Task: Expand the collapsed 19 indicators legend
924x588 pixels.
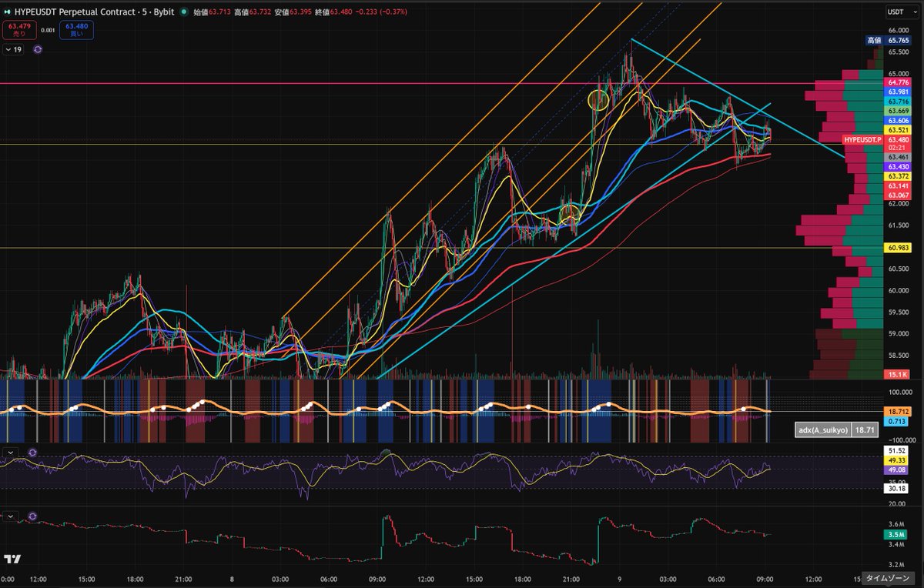Action: pyautogui.click(x=13, y=49)
